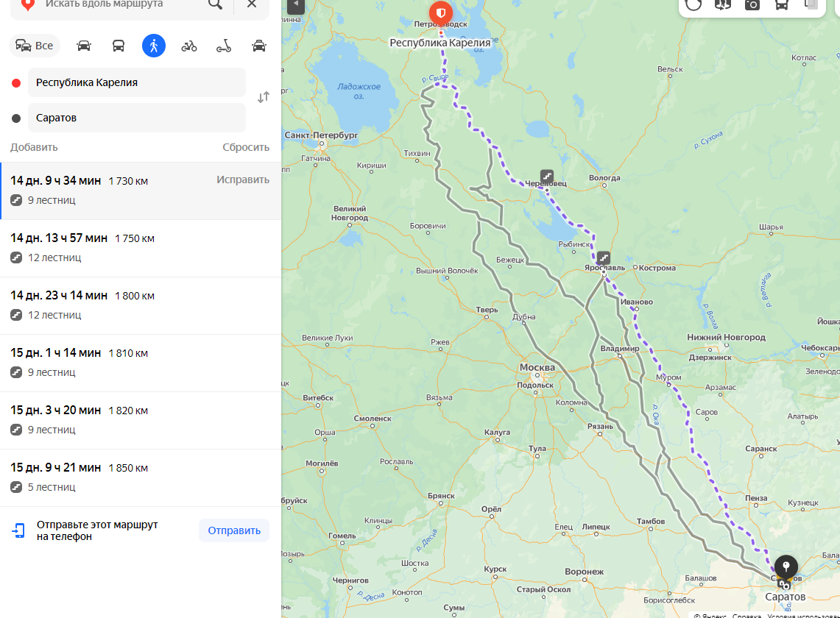Click the red origin dot marker in route form
The height and width of the screenshot is (618, 840).
click(x=16, y=83)
